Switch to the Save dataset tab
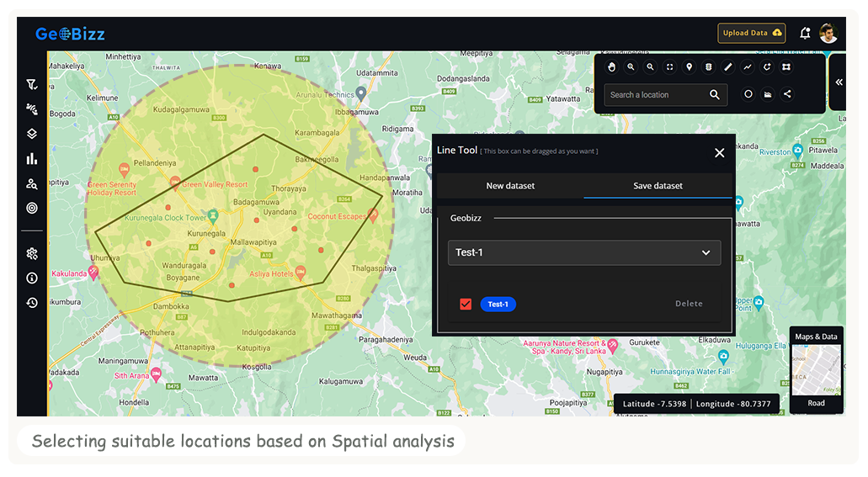Screen dimensions: 868x477 pos(658,186)
